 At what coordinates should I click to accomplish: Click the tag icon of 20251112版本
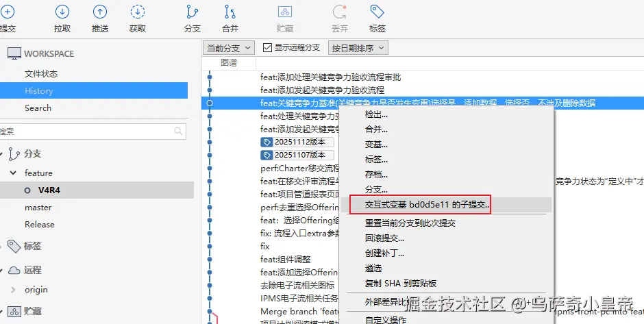click(x=267, y=142)
